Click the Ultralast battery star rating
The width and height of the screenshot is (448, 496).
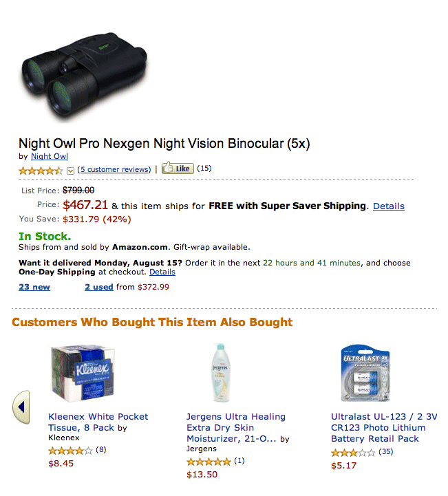pyautogui.click(x=353, y=452)
